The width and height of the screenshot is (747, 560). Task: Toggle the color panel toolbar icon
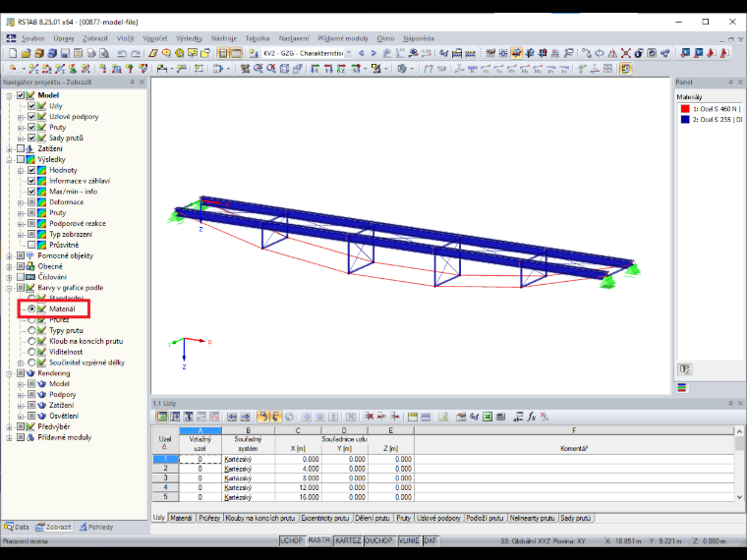[x=625, y=69]
